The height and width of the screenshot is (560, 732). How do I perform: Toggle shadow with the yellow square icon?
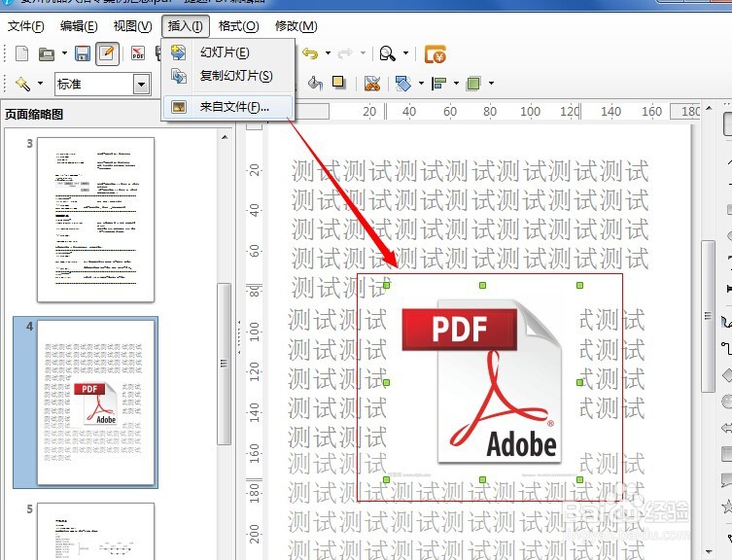[338, 84]
